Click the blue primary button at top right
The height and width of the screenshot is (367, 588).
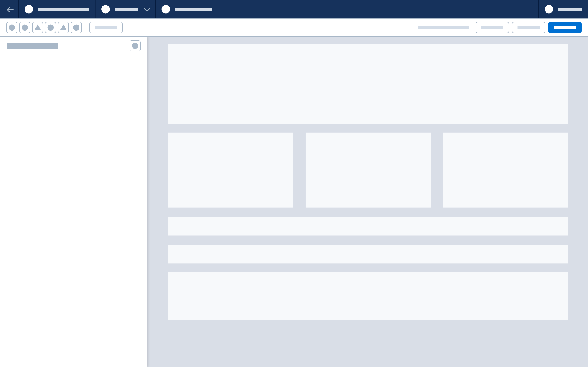(x=565, y=28)
